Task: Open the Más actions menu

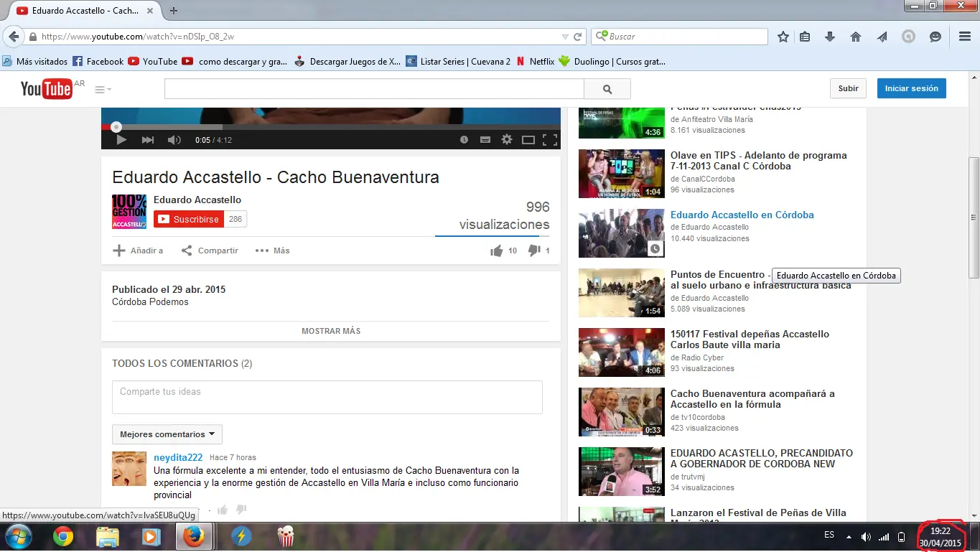Action: (273, 251)
